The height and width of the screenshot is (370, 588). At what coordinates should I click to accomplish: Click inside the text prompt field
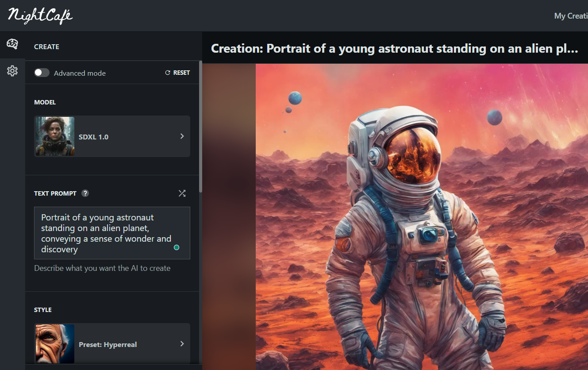tap(106, 233)
